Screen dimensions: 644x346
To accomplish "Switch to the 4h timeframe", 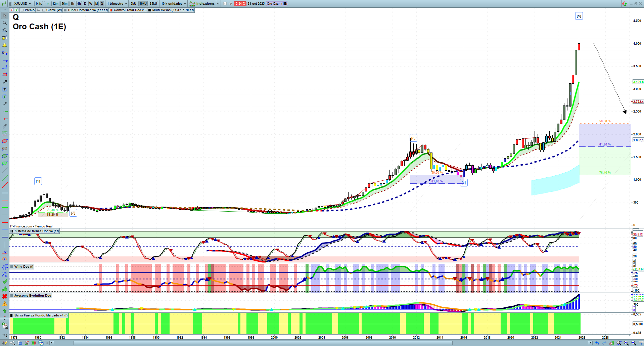I will [79, 4].
